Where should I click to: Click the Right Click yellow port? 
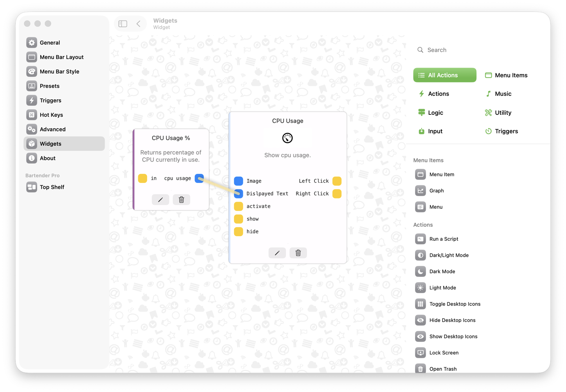point(337,194)
